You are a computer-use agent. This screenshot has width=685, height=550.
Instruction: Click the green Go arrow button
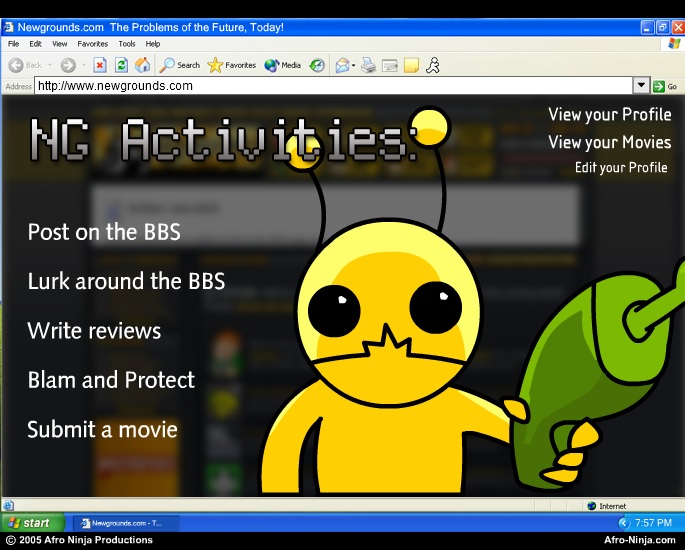click(658, 86)
